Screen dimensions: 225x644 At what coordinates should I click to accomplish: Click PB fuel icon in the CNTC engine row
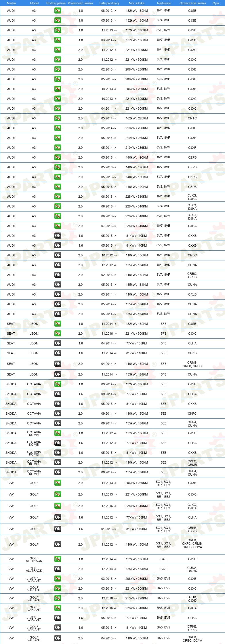[x=58, y=118]
